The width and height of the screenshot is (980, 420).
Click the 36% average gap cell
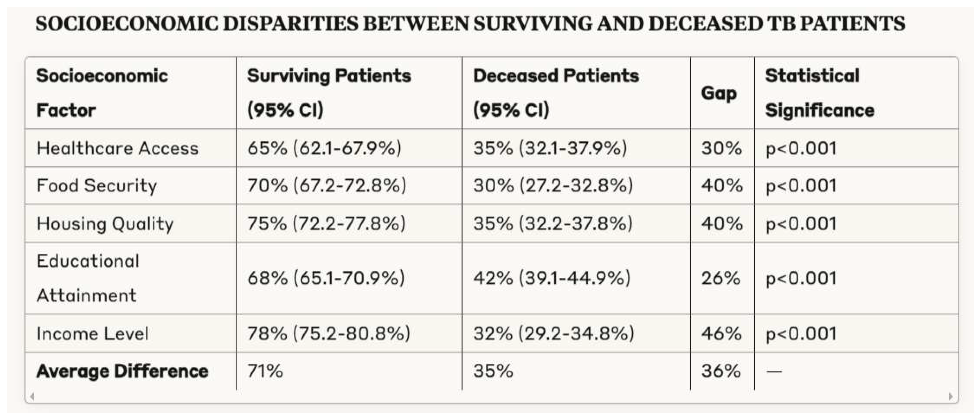(x=721, y=371)
